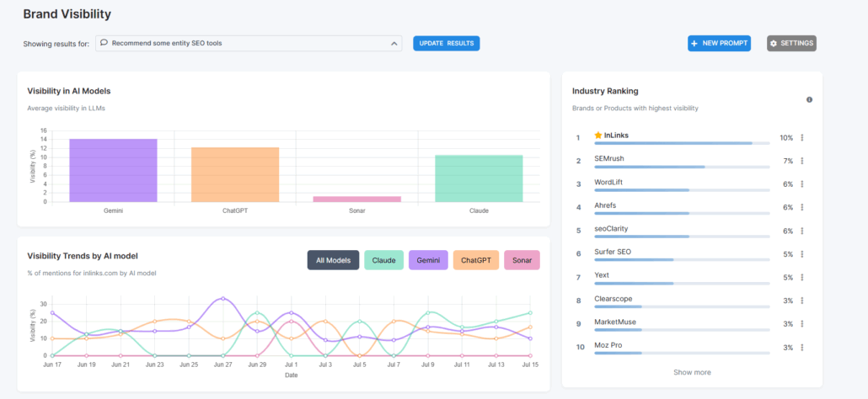Click the Update Results button

point(446,43)
